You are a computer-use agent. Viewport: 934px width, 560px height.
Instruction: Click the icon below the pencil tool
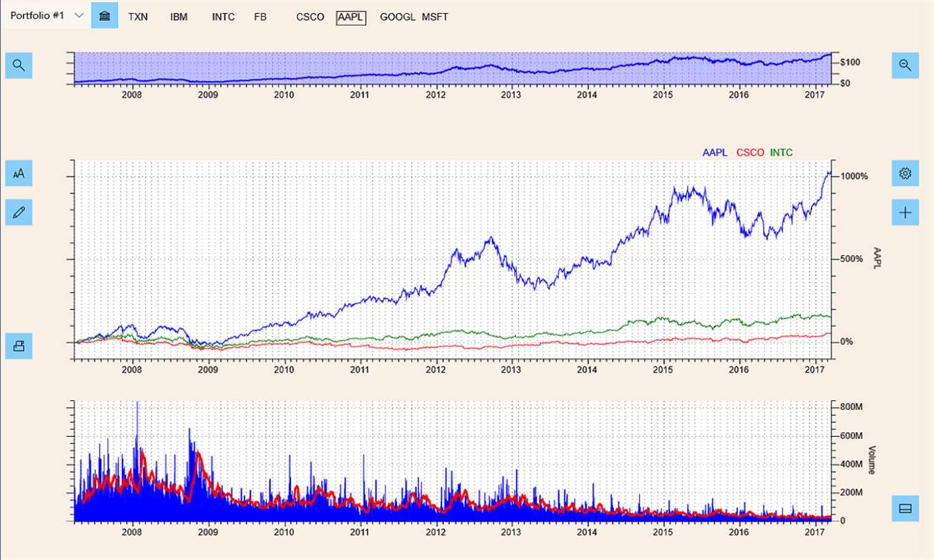click(19, 346)
